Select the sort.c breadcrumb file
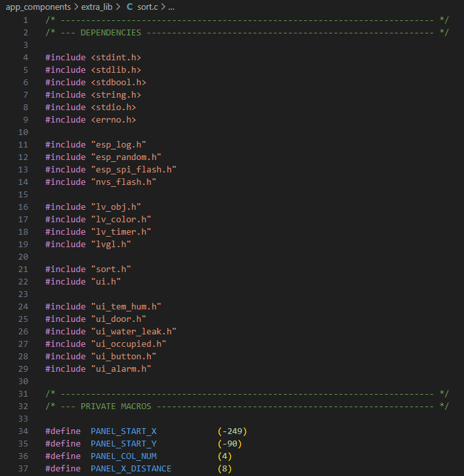The width and height of the screenshot is (464, 476). point(148,7)
